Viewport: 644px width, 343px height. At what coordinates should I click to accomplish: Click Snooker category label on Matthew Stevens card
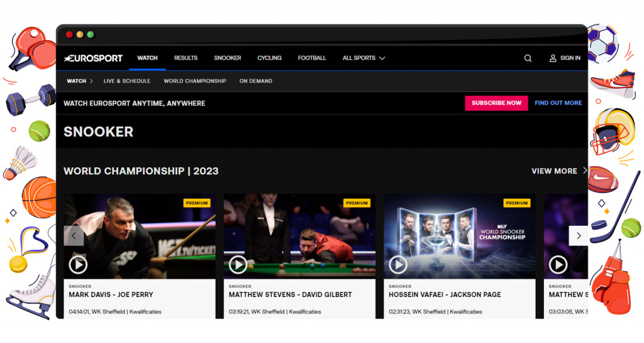pyautogui.click(x=240, y=286)
